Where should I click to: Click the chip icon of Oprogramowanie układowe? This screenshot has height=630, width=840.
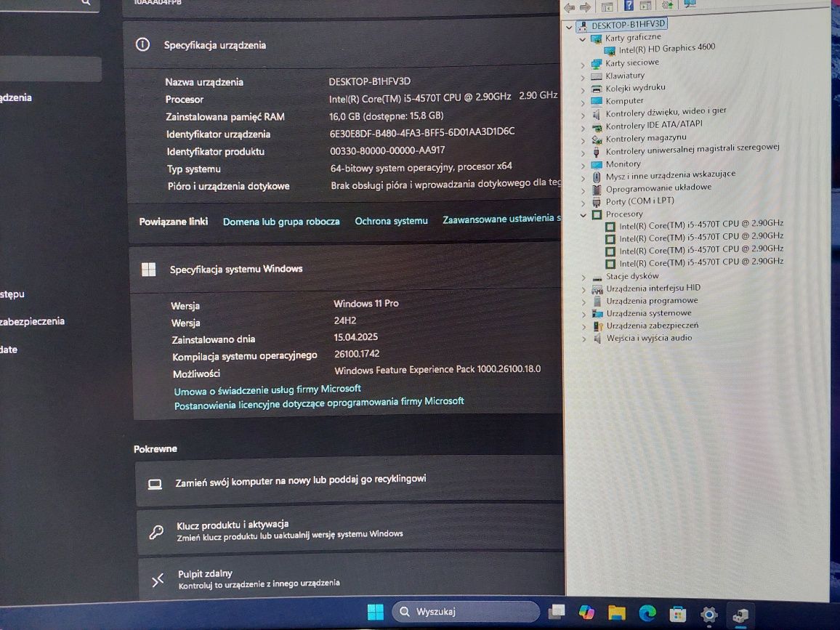[597, 190]
